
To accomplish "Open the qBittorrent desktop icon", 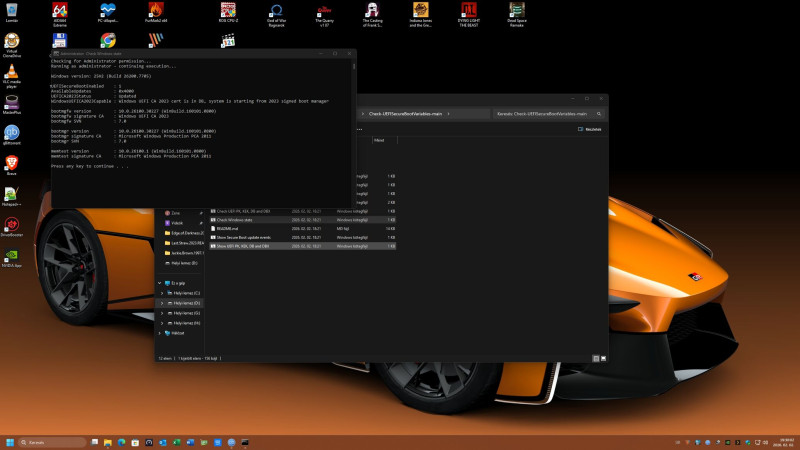I will (x=11, y=132).
